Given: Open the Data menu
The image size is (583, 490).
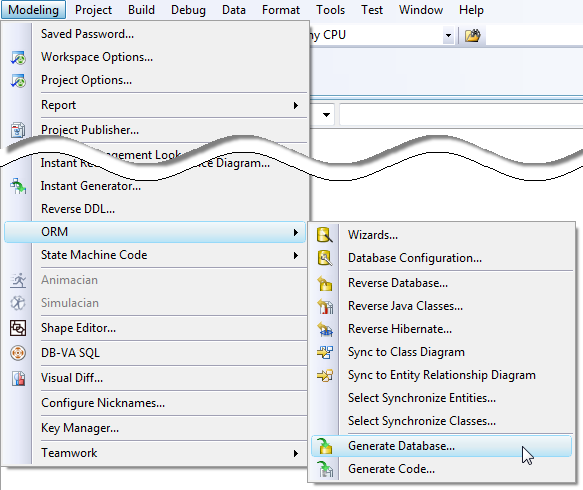Looking at the screenshot, I should pos(234,10).
